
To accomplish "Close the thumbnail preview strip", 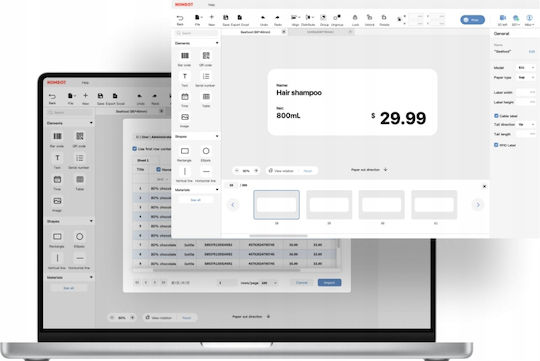I will click(484, 186).
